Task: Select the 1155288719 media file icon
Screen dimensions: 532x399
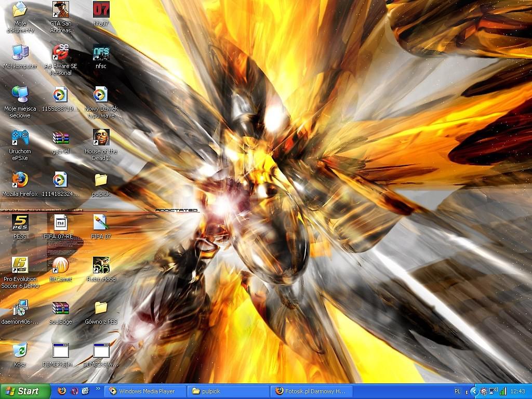Action: coord(61,99)
